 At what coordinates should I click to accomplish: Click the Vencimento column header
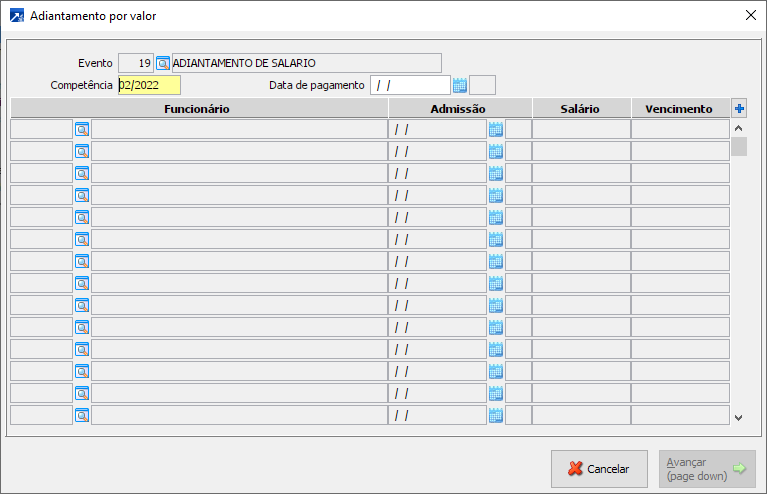click(x=681, y=109)
